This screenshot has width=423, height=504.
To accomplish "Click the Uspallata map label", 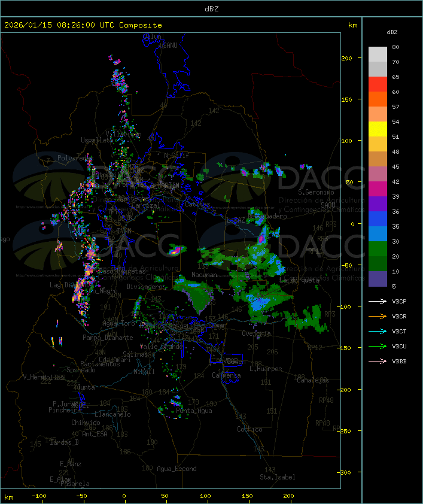I will click(x=97, y=140).
